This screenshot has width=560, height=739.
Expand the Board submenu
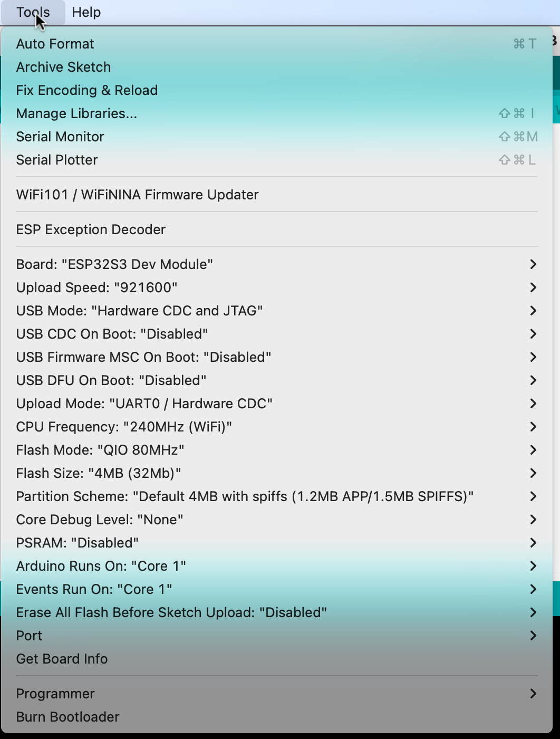coord(114,264)
